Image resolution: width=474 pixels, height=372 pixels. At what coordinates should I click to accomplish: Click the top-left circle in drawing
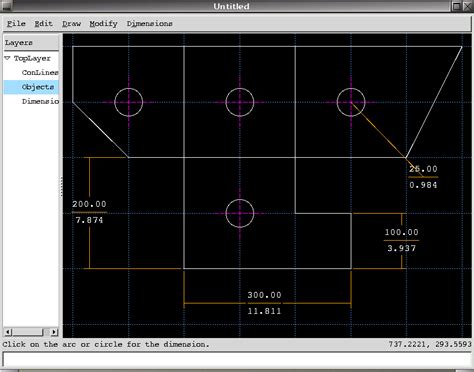(x=129, y=102)
